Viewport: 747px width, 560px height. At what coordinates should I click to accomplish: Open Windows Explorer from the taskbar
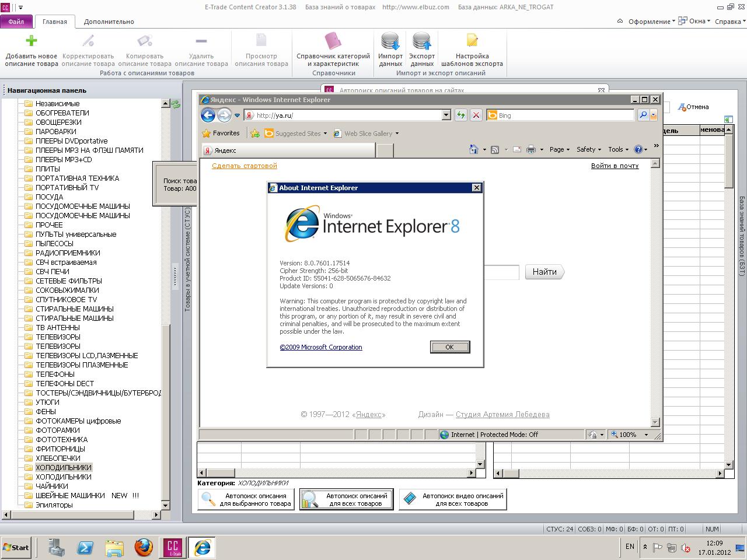tap(114, 547)
